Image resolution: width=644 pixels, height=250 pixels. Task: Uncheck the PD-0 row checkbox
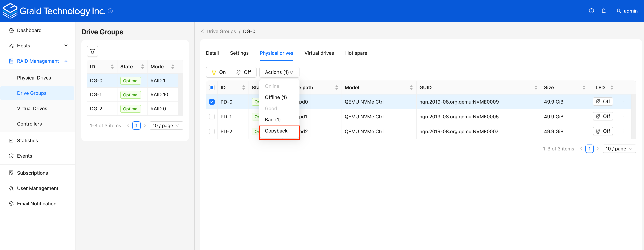coord(212,102)
